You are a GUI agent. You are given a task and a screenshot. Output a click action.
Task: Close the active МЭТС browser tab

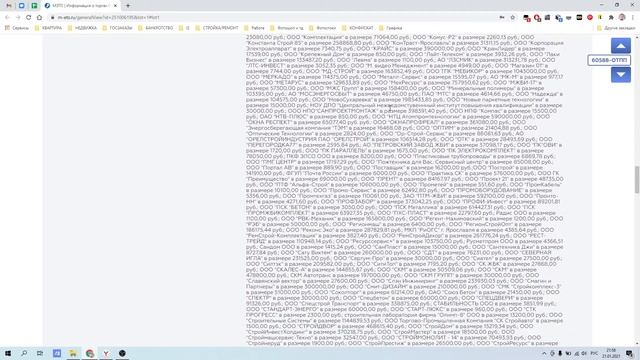click(115, 6)
